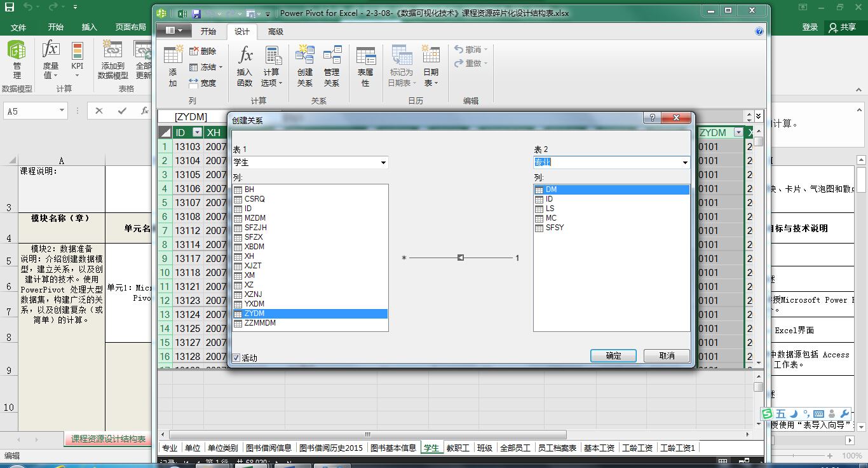Click the confirm checkmark in Excel formula bar
Viewport: 868px width, 468px height.
[x=122, y=111]
